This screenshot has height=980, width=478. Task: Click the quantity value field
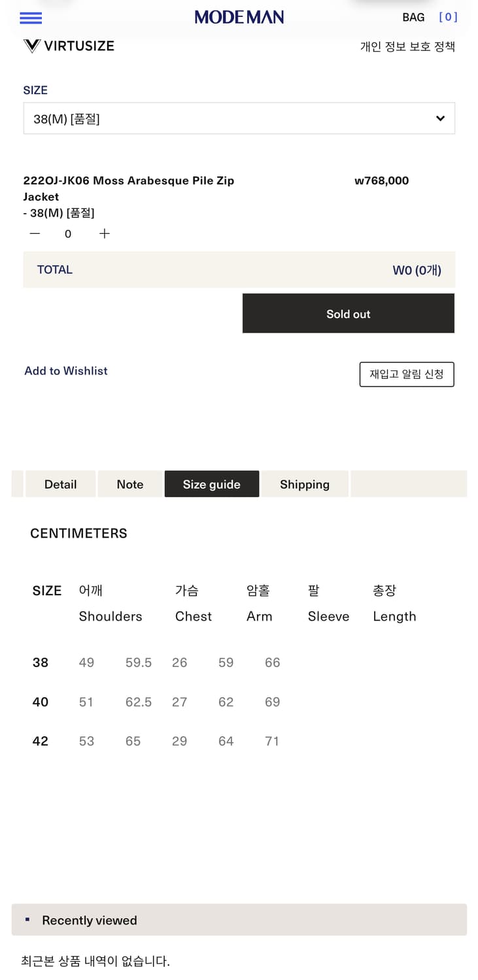coord(68,234)
